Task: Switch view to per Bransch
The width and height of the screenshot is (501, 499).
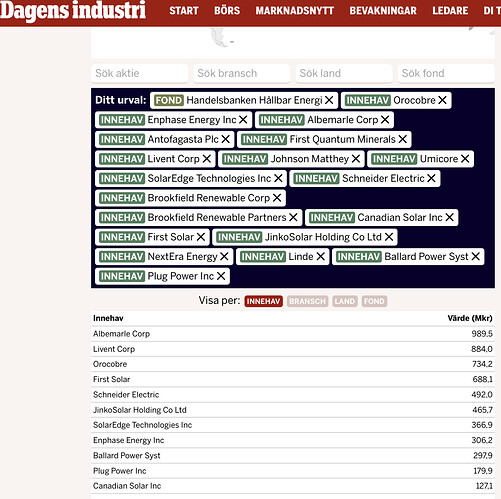Action: point(307,301)
